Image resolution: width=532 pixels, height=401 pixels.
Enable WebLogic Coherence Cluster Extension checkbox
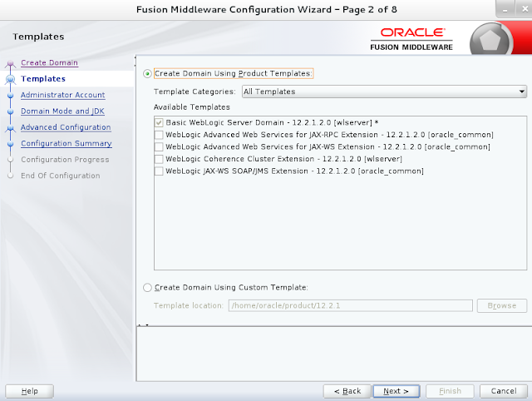[x=159, y=159]
